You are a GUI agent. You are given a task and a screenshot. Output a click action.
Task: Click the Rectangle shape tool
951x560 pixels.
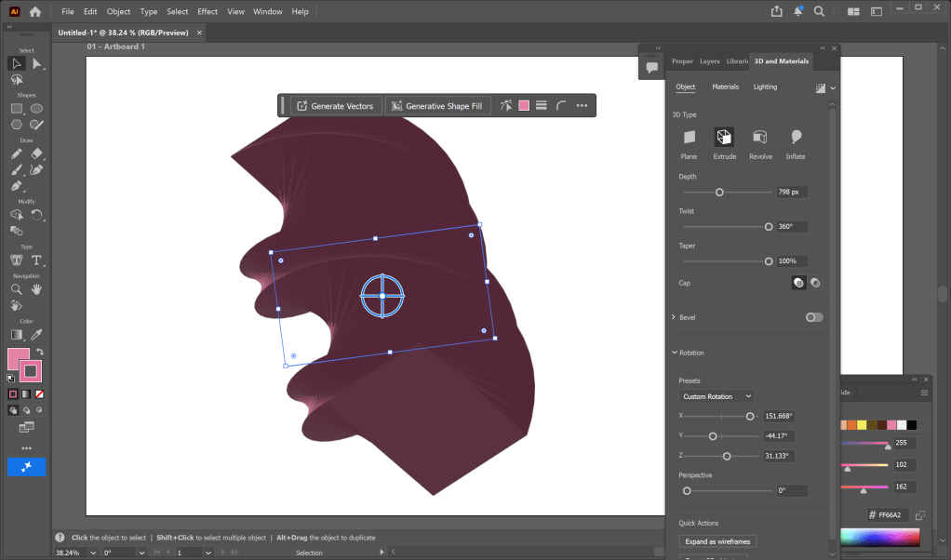click(17, 108)
